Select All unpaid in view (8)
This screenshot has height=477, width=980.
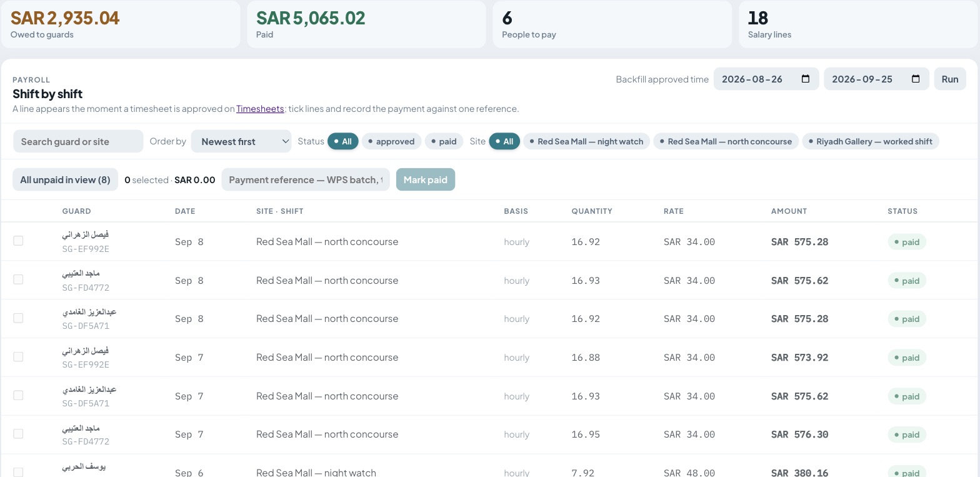coord(65,179)
